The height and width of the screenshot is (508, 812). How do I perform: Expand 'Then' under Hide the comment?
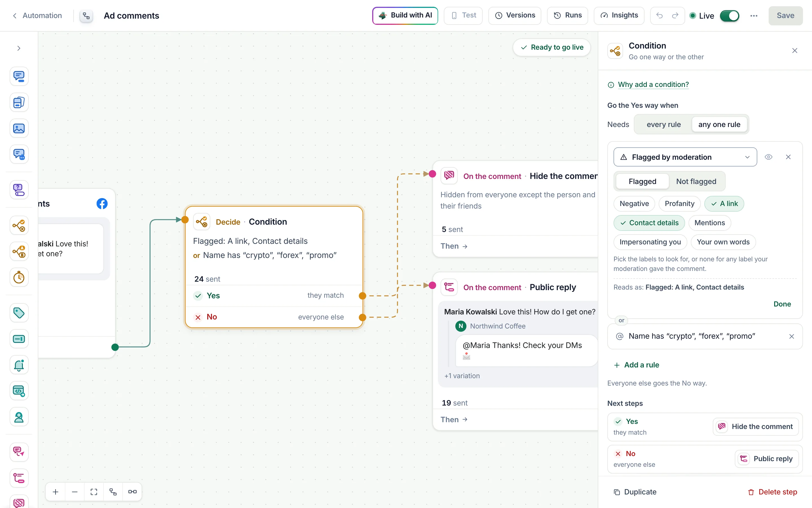[x=454, y=246]
